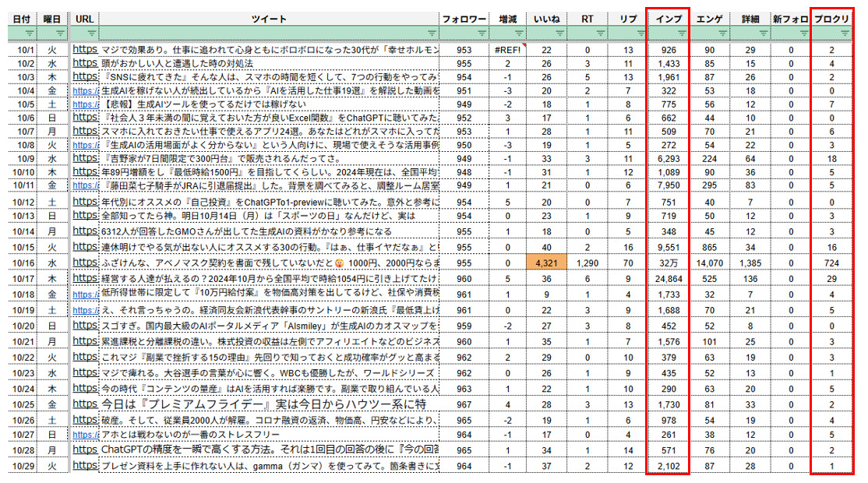Click the date cell 10/16
Viewport: 868px width, 483px height.
pyautogui.click(x=23, y=263)
